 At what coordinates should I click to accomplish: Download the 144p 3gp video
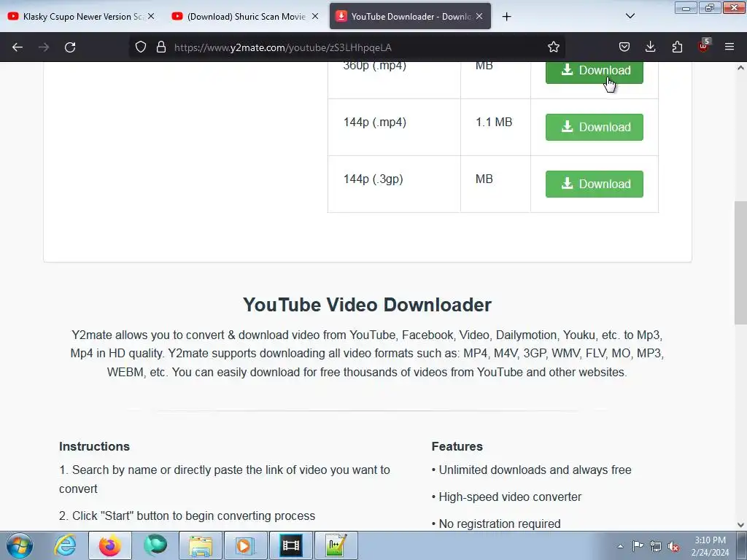tap(594, 184)
